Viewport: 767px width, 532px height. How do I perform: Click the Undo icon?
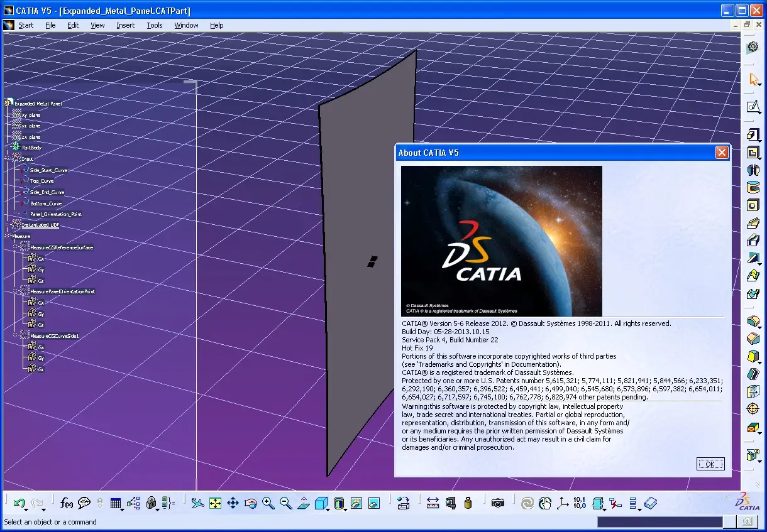pyautogui.click(x=19, y=503)
